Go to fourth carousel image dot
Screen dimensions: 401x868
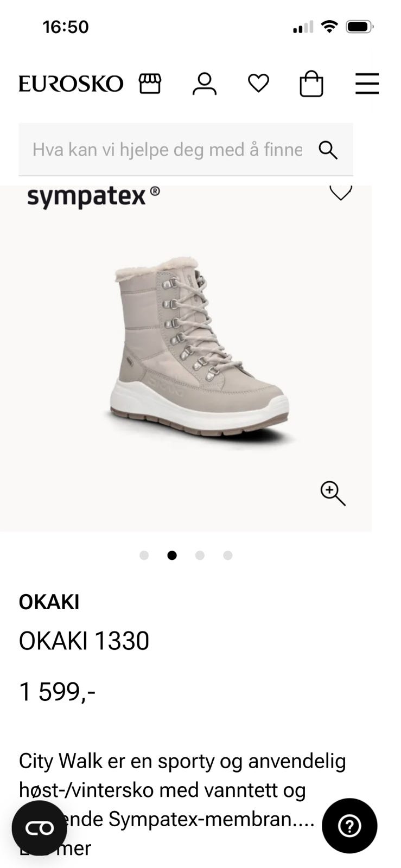pos(228,555)
